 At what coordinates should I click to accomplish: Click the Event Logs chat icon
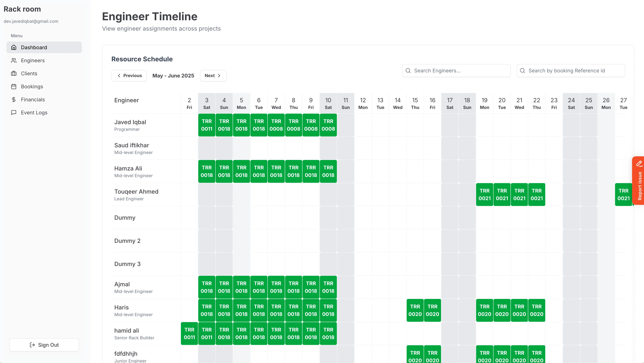(14, 113)
